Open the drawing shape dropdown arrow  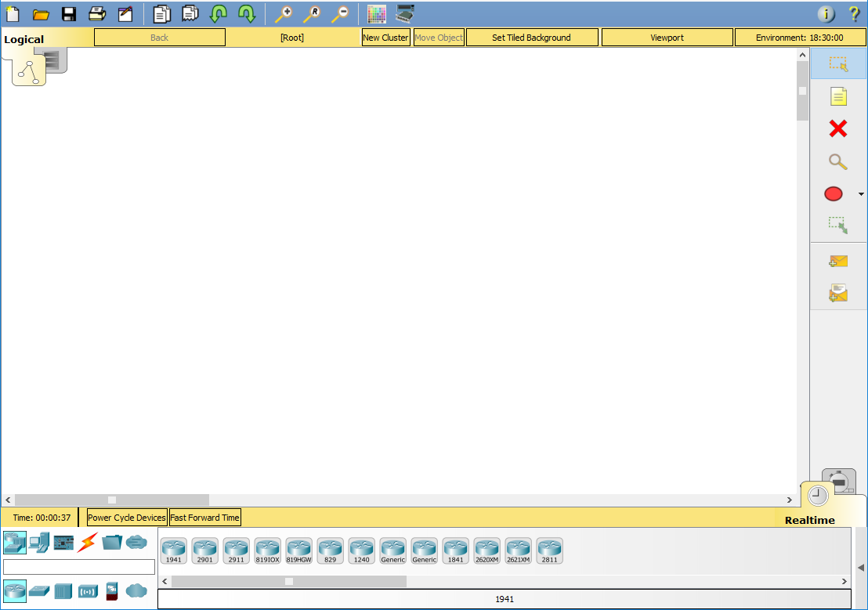(x=861, y=194)
